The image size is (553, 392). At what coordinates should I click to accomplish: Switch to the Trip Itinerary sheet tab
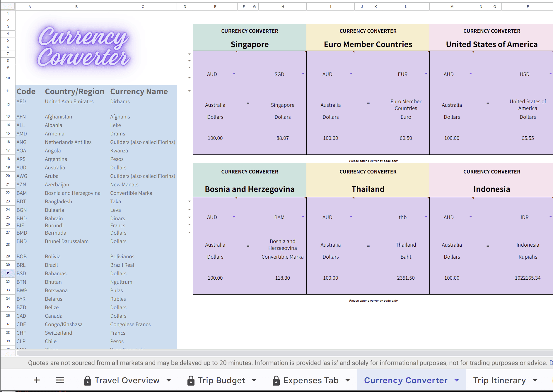tap(499, 380)
